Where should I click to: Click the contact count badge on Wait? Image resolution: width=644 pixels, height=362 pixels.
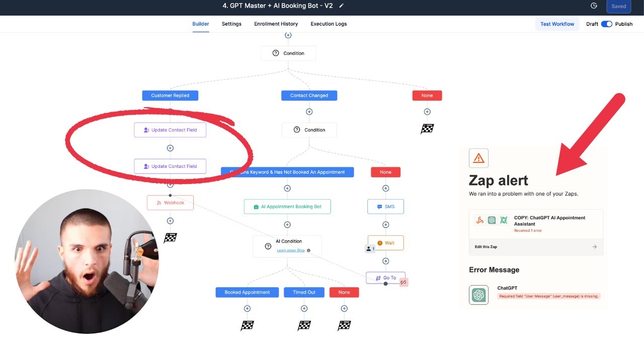(x=370, y=249)
